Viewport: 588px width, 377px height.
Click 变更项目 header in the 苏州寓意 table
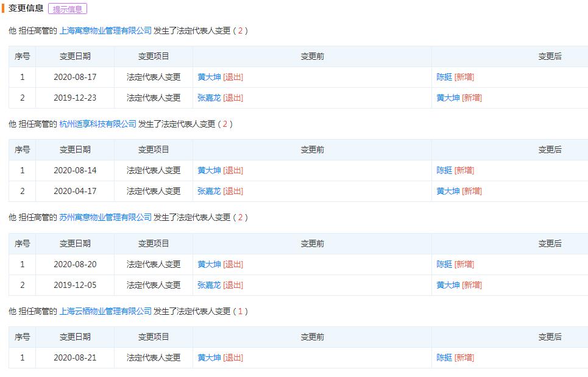[x=154, y=243]
